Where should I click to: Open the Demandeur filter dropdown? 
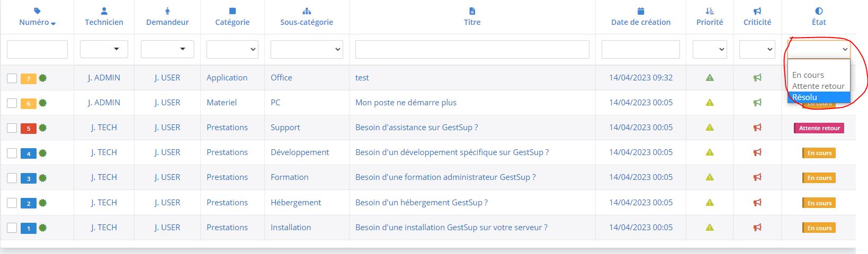pos(167,49)
